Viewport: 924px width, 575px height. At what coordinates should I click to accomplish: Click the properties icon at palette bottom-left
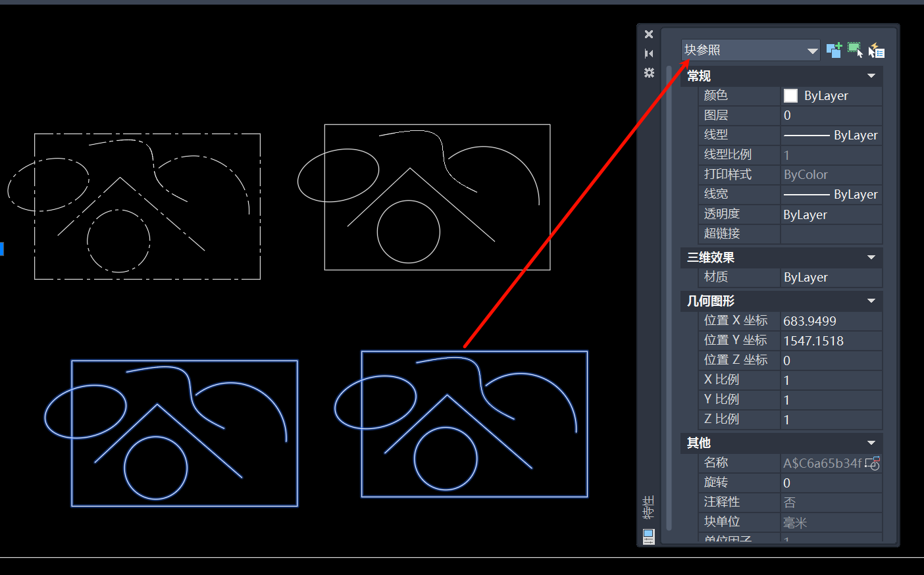coord(649,536)
